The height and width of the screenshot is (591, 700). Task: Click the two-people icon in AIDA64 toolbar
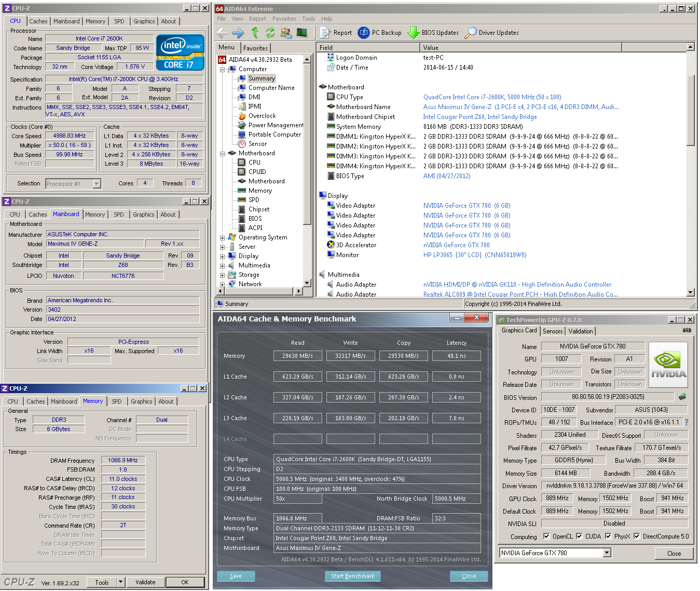(286, 33)
